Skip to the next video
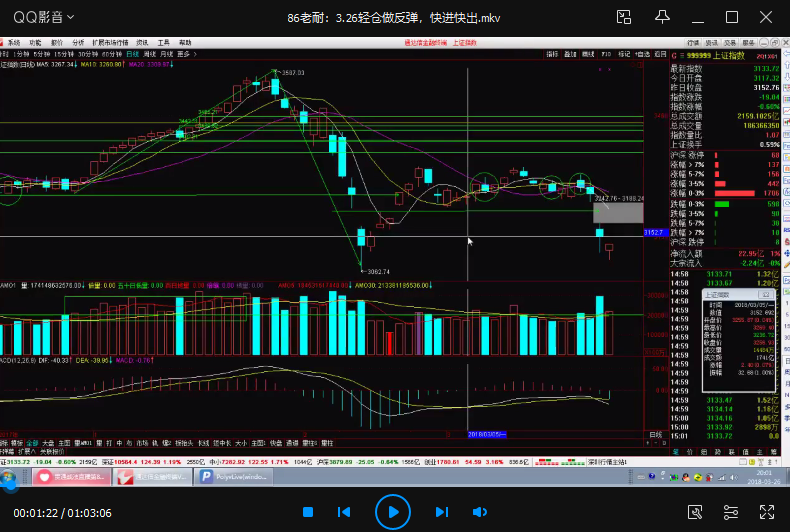The width and height of the screenshot is (790, 532). [441, 513]
